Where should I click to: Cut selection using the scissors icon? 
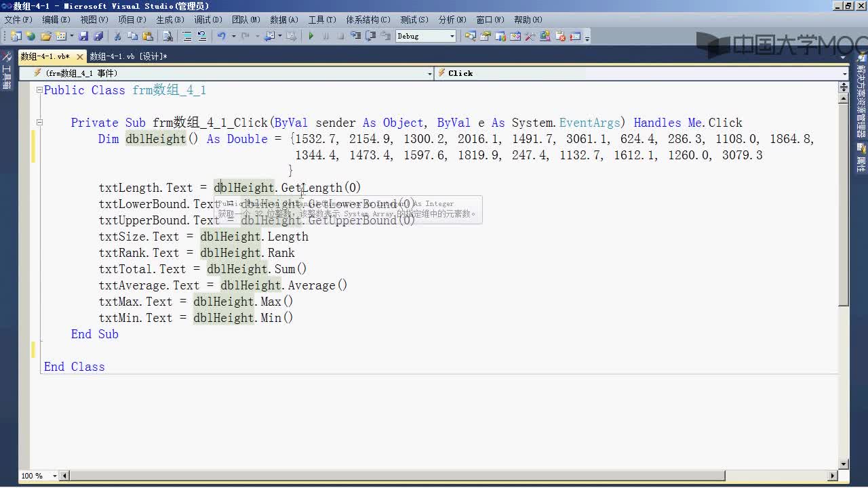pos(117,36)
